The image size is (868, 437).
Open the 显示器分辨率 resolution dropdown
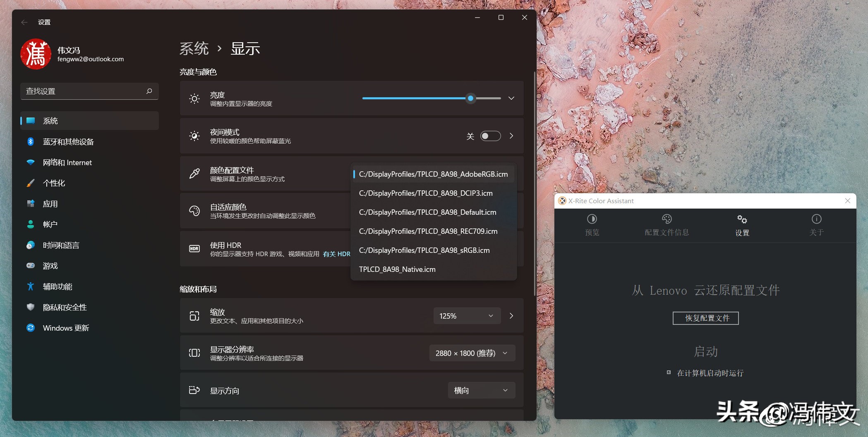click(472, 353)
